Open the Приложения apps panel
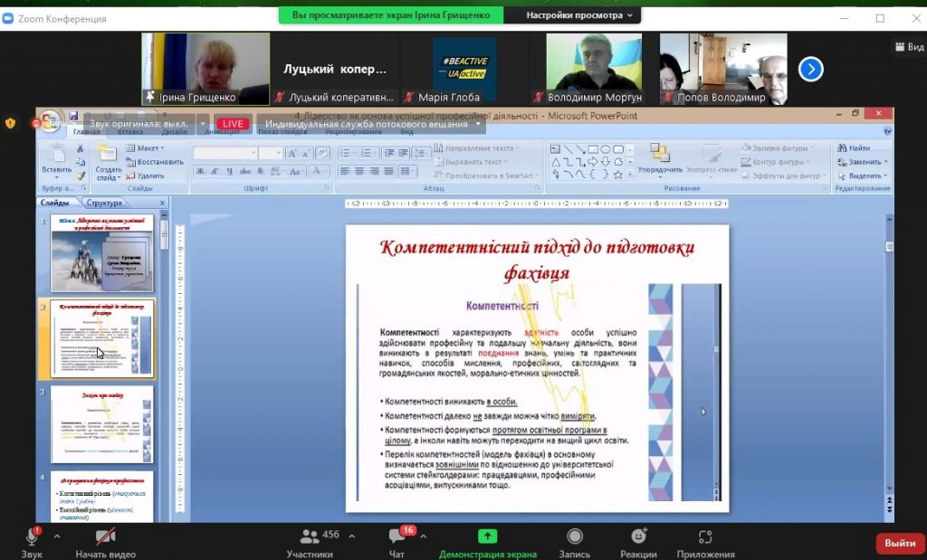The width and height of the screenshot is (927, 560). coord(705,536)
